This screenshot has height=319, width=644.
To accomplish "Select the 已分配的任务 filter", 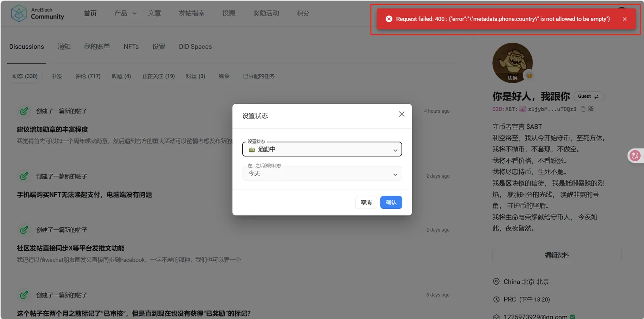I will coord(259,76).
